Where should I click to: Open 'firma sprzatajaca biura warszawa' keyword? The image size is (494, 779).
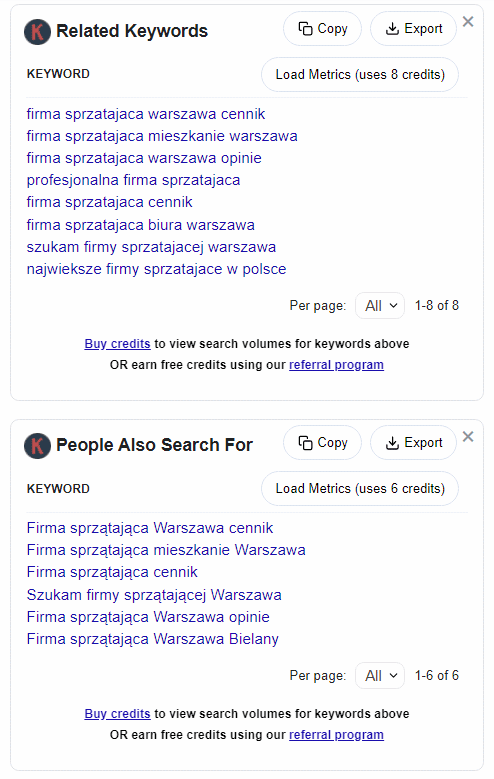(141, 225)
